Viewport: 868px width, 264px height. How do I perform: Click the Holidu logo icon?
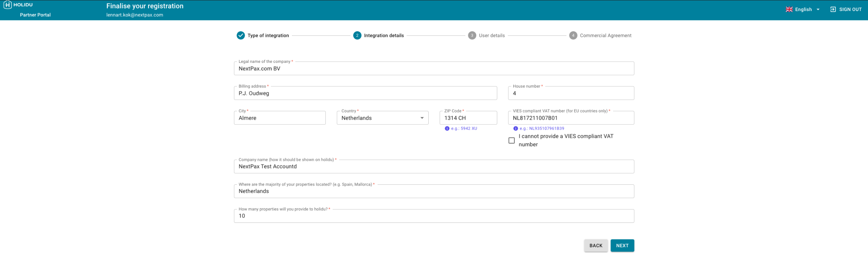7,5
